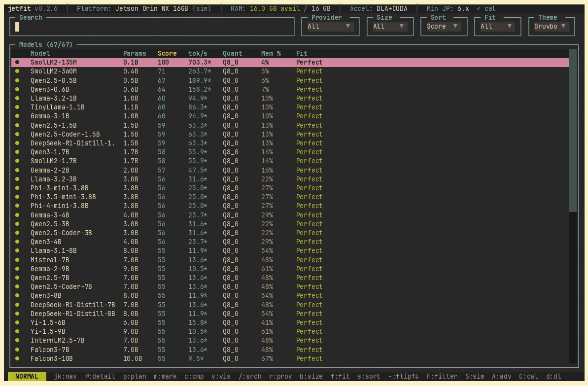Click the Mem % column header
Image resolution: width=588 pixels, height=386 pixels.
(271, 53)
